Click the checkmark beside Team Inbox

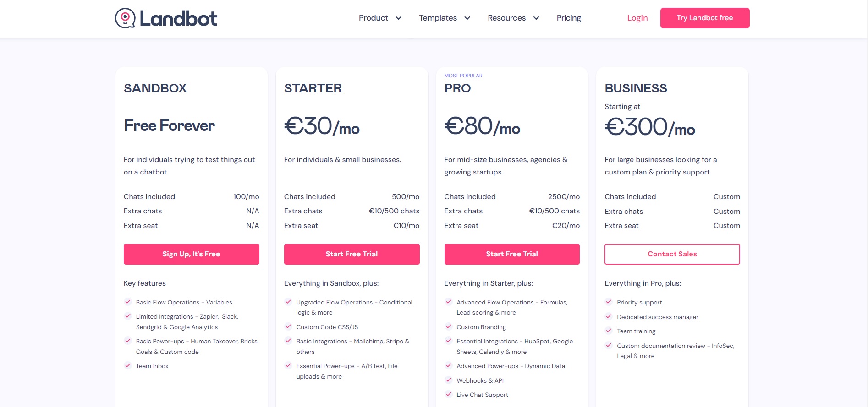pos(128,365)
